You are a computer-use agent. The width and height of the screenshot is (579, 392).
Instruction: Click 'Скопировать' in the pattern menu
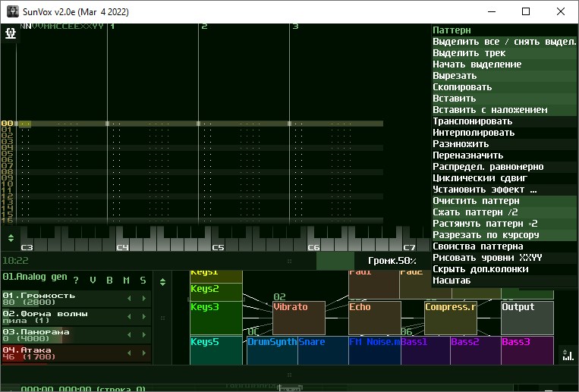click(x=462, y=87)
